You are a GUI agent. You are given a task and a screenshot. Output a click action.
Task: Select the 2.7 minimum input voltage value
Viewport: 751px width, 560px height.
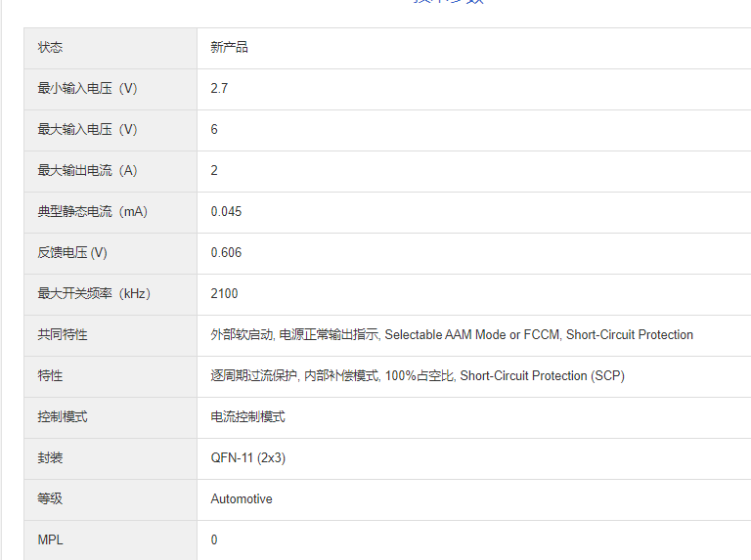219,88
